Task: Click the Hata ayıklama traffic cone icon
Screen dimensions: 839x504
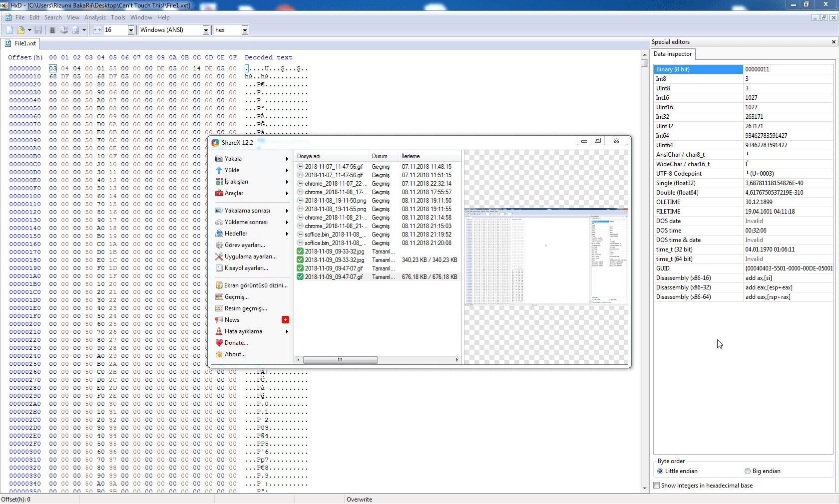Action: pyautogui.click(x=219, y=331)
